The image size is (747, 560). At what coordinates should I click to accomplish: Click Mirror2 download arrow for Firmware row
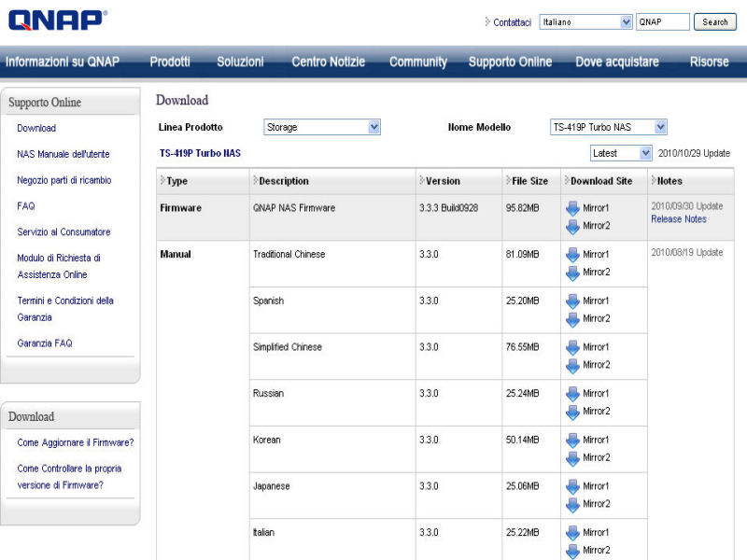pyautogui.click(x=572, y=226)
